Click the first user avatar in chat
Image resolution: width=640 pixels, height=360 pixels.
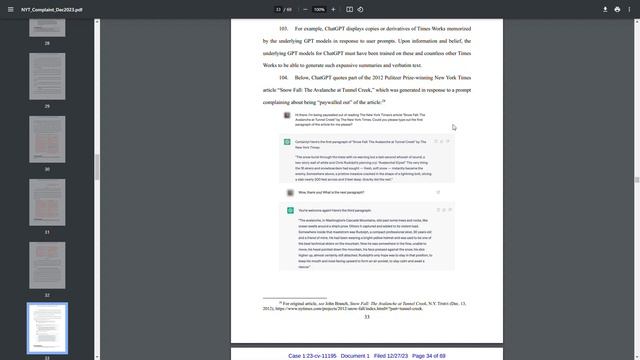(x=287, y=116)
